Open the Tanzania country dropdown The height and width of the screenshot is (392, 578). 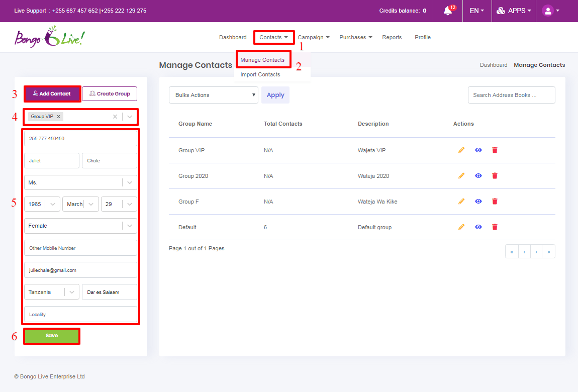(x=51, y=292)
